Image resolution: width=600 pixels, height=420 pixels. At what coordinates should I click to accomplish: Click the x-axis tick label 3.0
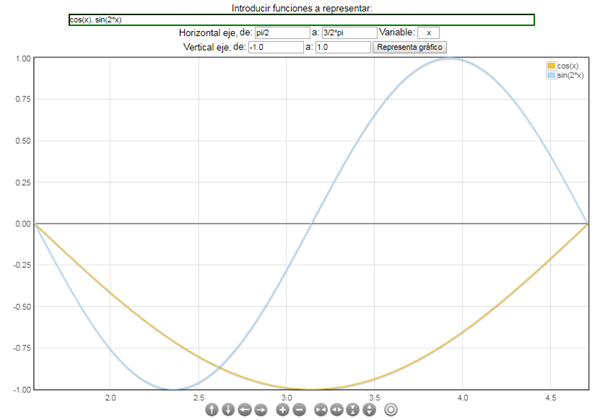[287, 398]
